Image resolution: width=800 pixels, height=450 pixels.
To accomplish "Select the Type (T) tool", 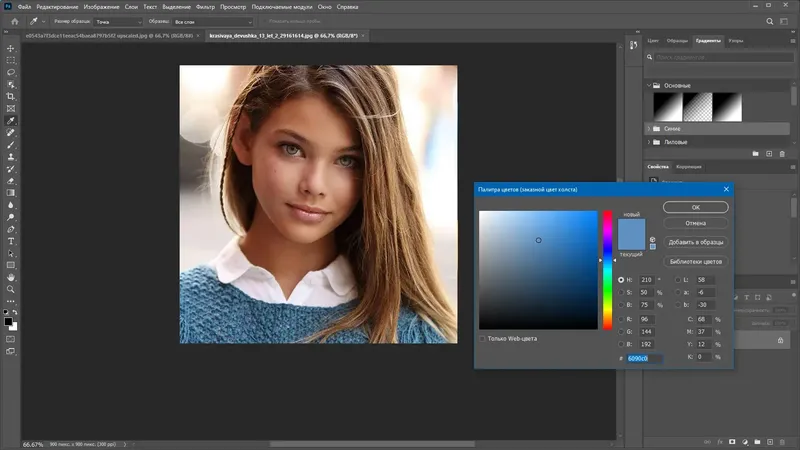I will click(11, 241).
